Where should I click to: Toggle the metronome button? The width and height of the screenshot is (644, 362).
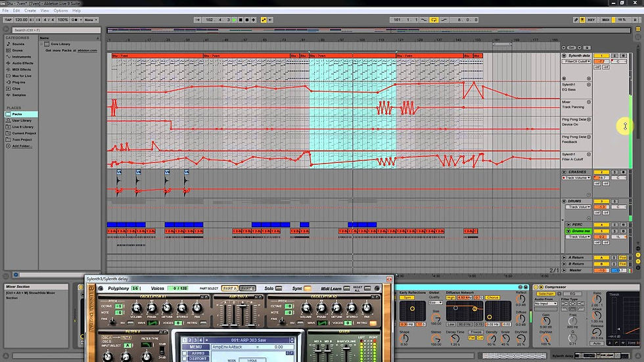74,20
